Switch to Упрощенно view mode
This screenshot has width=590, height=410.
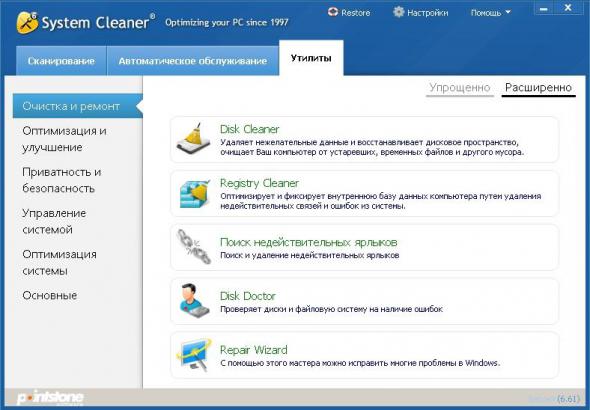[x=460, y=88]
